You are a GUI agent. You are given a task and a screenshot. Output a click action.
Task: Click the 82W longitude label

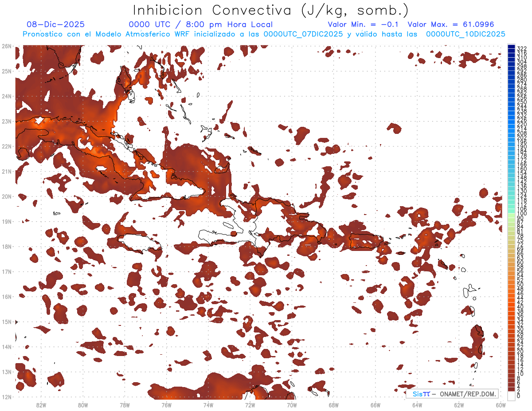point(41,405)
